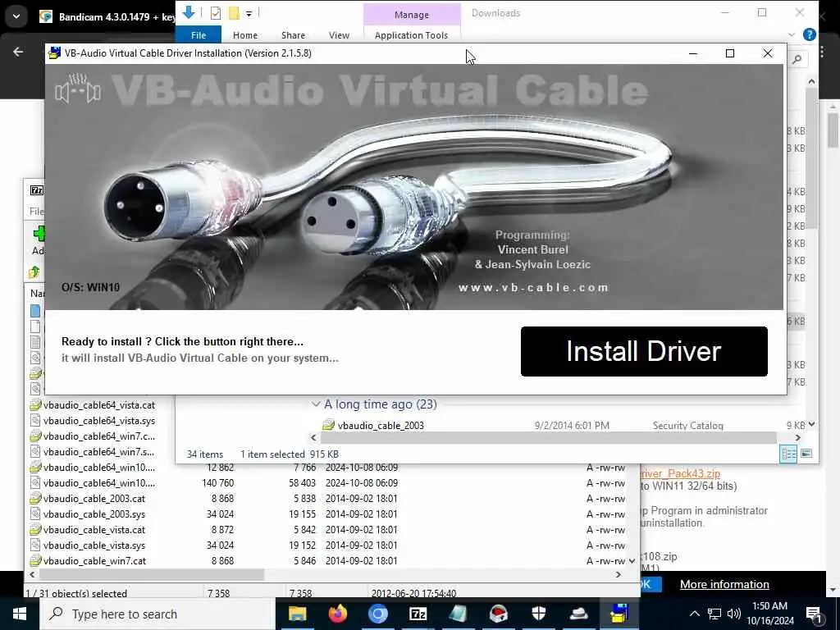Open the notification center icon

pyautogui.click(x=814, y=614)
